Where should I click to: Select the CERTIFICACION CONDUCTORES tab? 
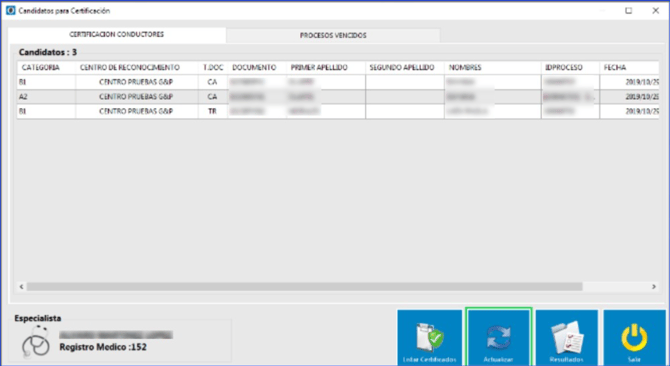tap(117, 35)
